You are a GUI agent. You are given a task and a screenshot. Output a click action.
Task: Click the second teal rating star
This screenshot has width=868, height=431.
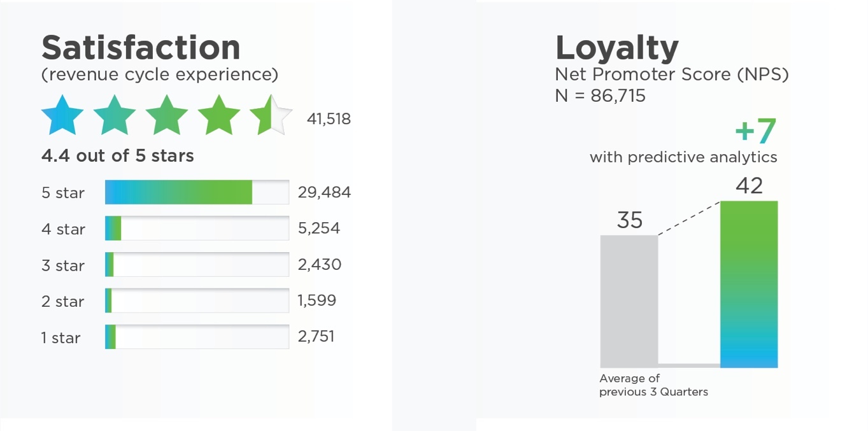click(x=115, y=116)
